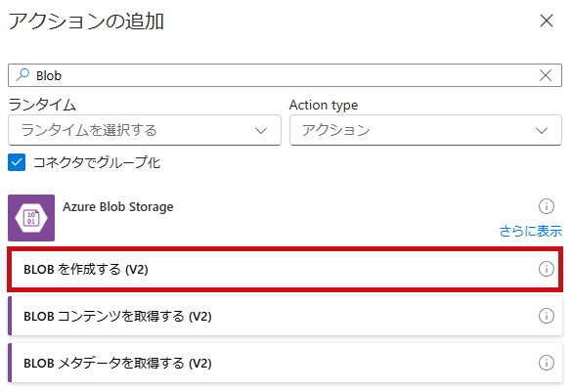
Task: Click the Azure Blob Storage connector icon
Action: tap(31, 218)
